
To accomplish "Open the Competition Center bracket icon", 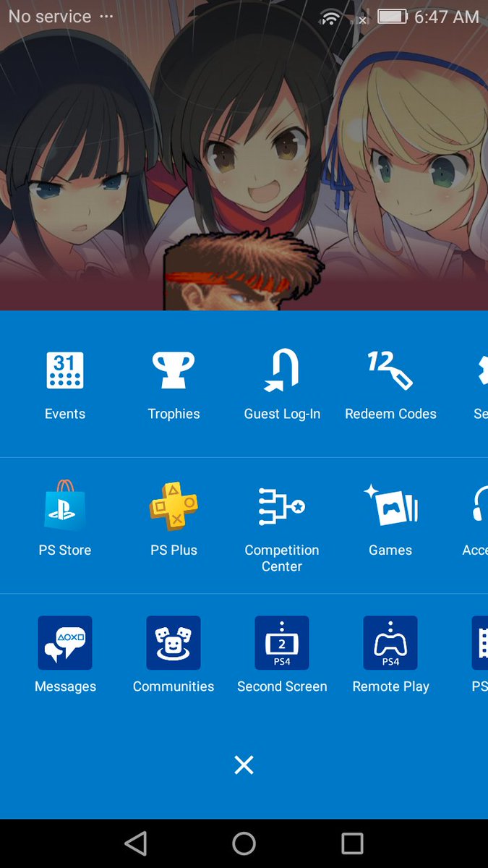I will point(282,506).
